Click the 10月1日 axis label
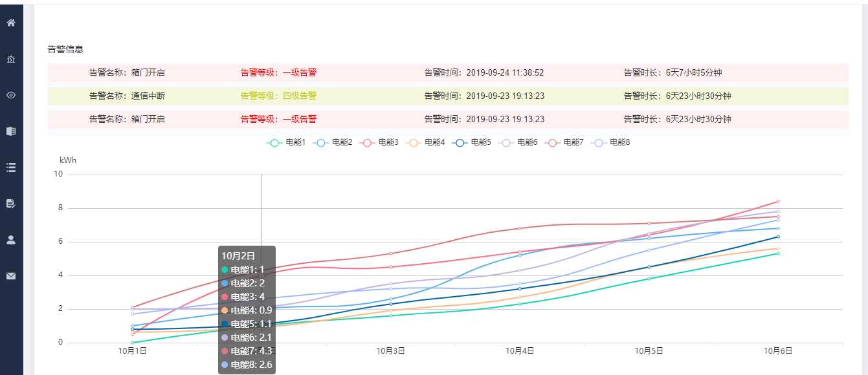Screen dimensions: 868x375 point(132,350)
